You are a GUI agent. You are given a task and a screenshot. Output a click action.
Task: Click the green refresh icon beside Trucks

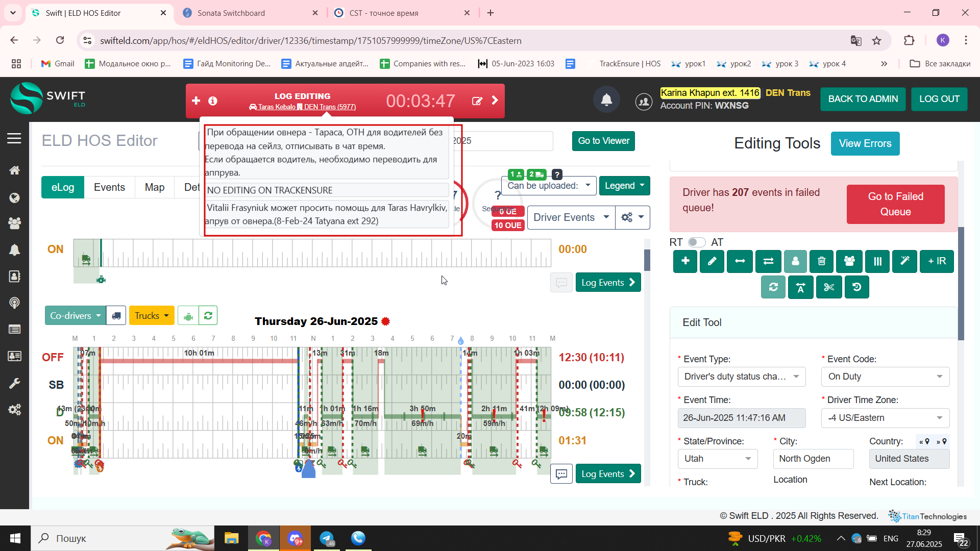click(x=208, y=316)
